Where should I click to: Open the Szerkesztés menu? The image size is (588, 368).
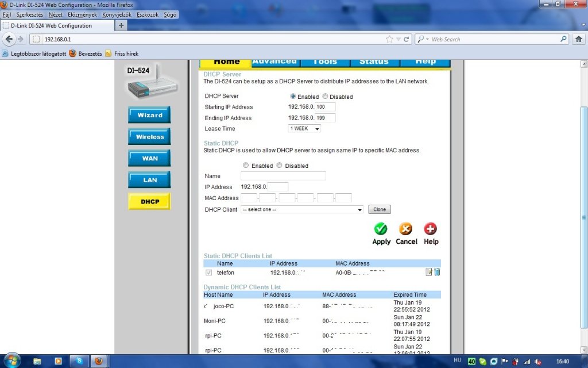pos(30,14)
